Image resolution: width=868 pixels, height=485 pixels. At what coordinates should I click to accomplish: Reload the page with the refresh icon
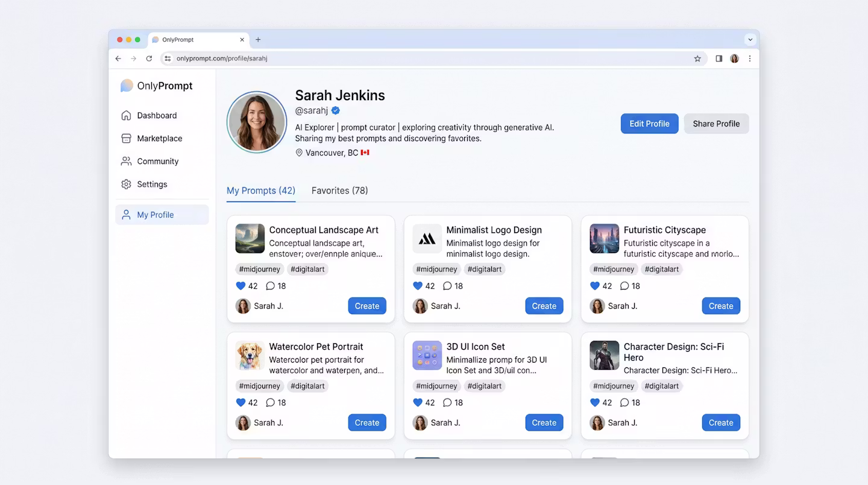tap(149, 59)
